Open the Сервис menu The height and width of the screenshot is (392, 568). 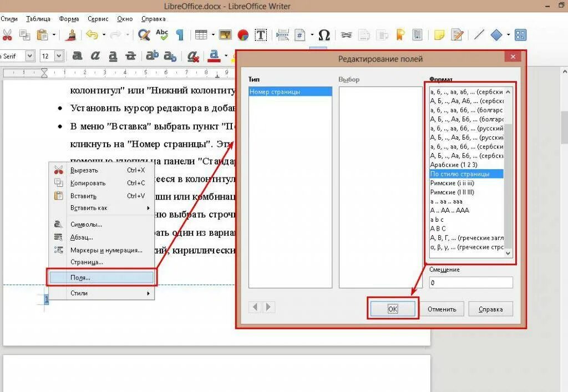[x=98, y=19]
